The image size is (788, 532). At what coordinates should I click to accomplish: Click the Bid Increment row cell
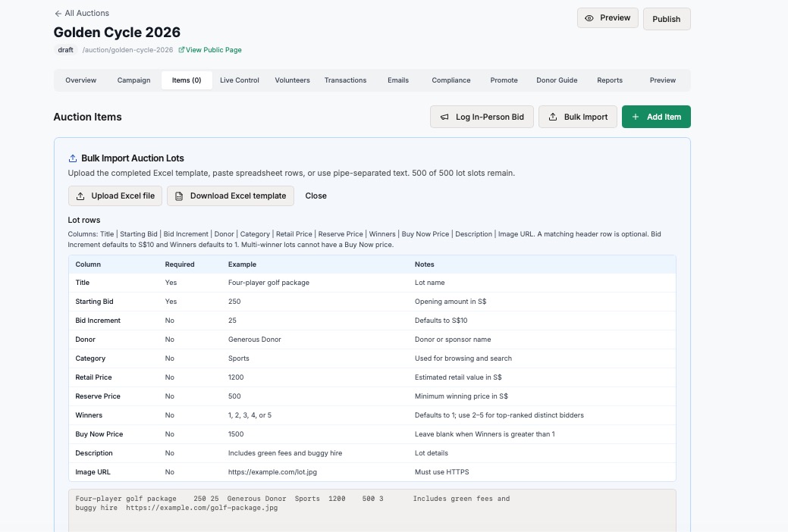click(98, 321)
